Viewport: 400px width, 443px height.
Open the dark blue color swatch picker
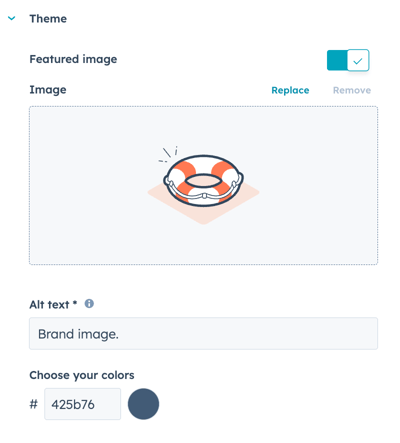(143, 404)
